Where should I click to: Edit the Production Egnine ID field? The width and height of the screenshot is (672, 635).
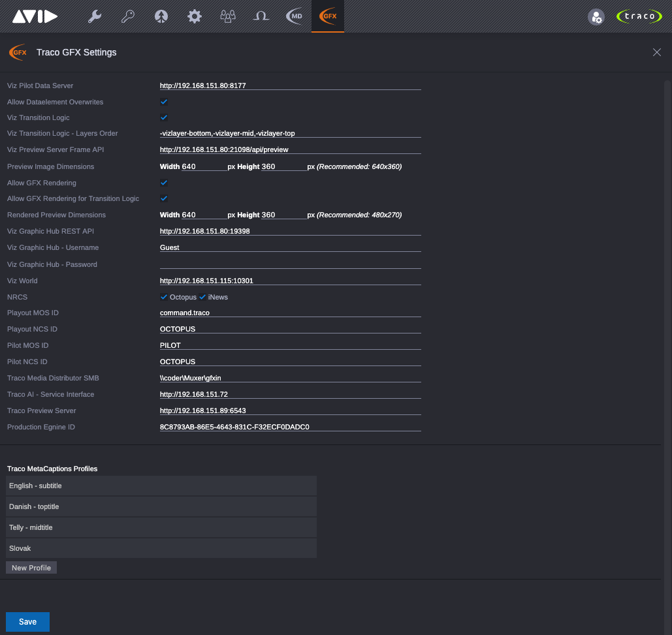pyautogui.click(x=290, y=426)
